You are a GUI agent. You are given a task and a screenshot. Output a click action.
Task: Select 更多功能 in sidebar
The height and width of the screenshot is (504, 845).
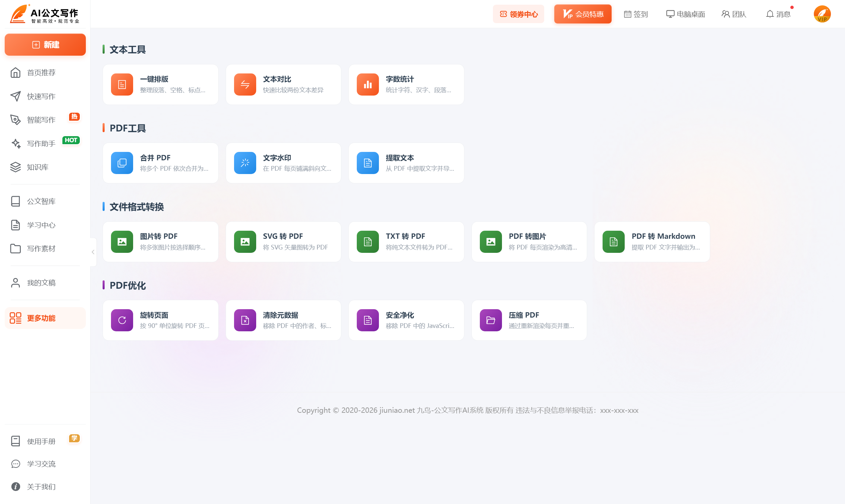coord(45,318)
